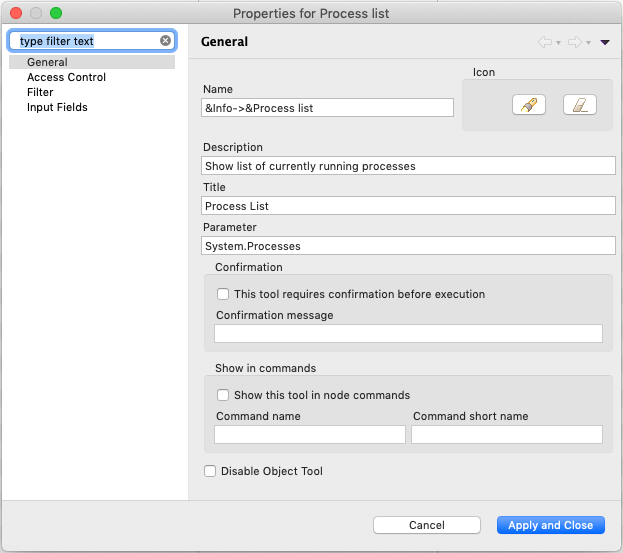Clear the filter text using the X icon
623x553 pixels.
pos(165,41)
